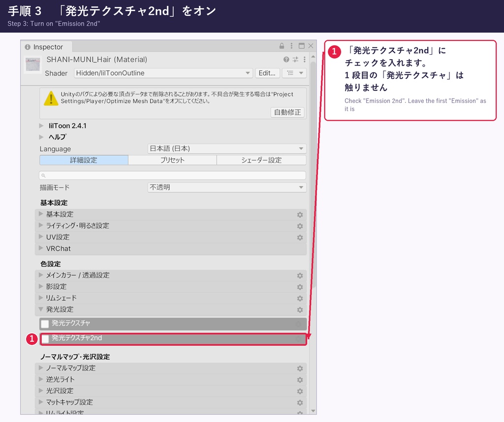The image size is (504, 422).
Task: Click material preset sliders icon
Action: tap(295, 60)
